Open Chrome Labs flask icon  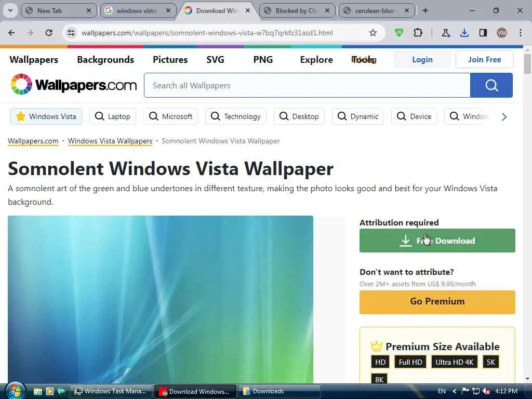[x=446, y=33]
